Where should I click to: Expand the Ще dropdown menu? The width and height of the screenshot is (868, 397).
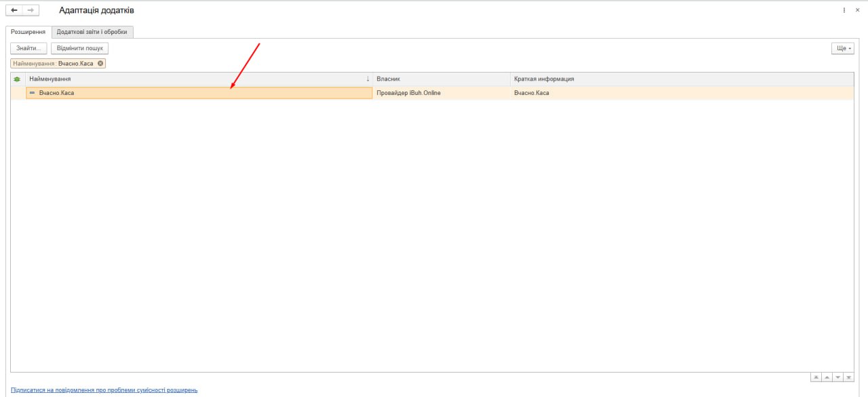843,49
